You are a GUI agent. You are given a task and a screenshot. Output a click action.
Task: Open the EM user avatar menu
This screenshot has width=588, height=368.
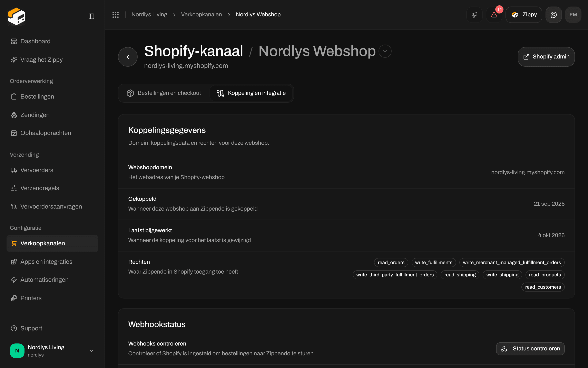[x=573, y=15]
